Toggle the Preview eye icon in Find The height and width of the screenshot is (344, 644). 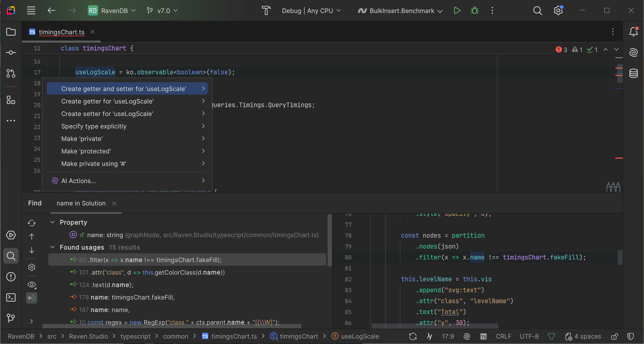[32, 285]
